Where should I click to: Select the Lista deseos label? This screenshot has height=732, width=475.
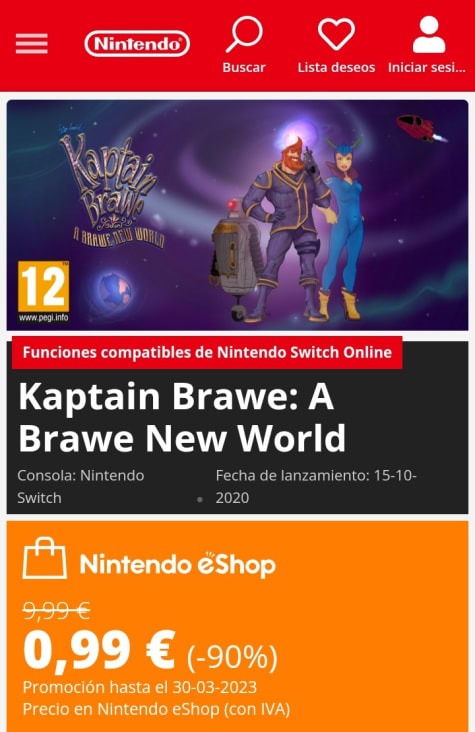click(336, 68)
